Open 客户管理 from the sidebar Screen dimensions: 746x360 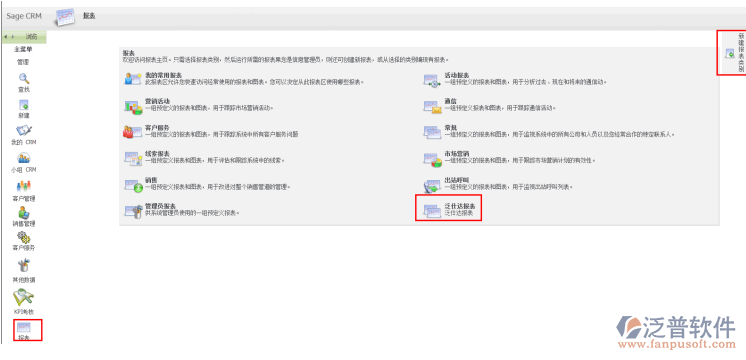[x=24, y=186]
